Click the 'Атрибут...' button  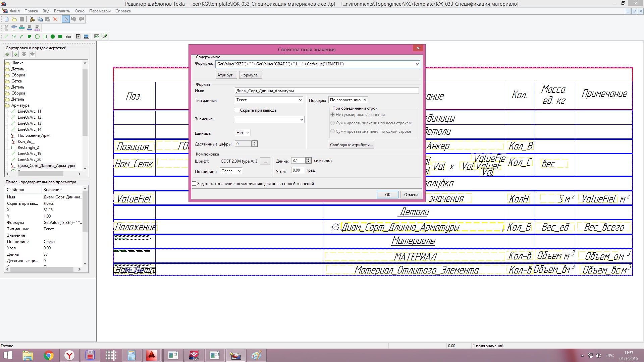click(226, 75)
